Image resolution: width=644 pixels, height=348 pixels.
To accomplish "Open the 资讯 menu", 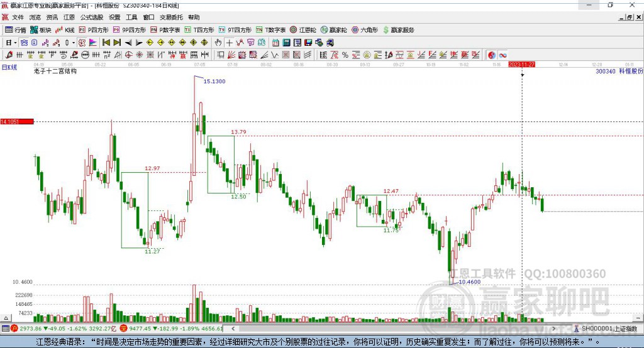I will (52, 17).
